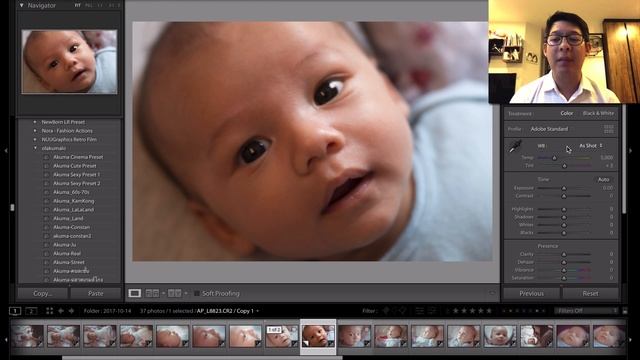Viewport: 640px width, 360px height.
Task: Click the Exposure slider handle
Action: coord(564,188)
